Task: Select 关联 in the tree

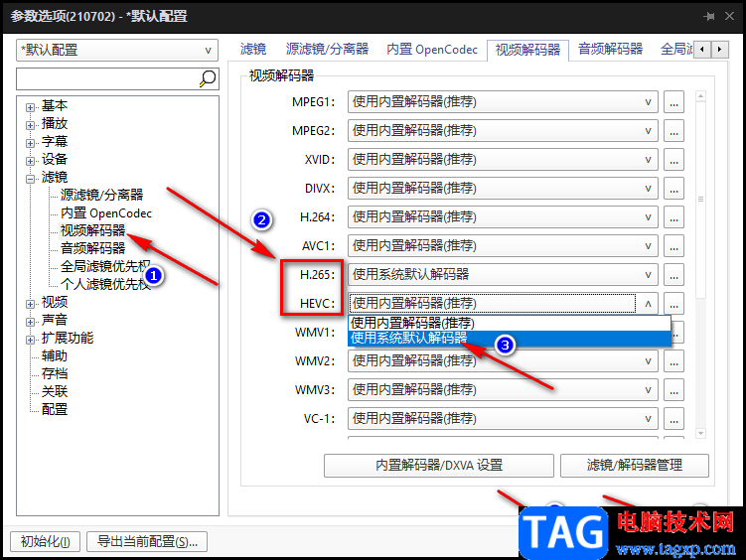Action: [55, 391]
